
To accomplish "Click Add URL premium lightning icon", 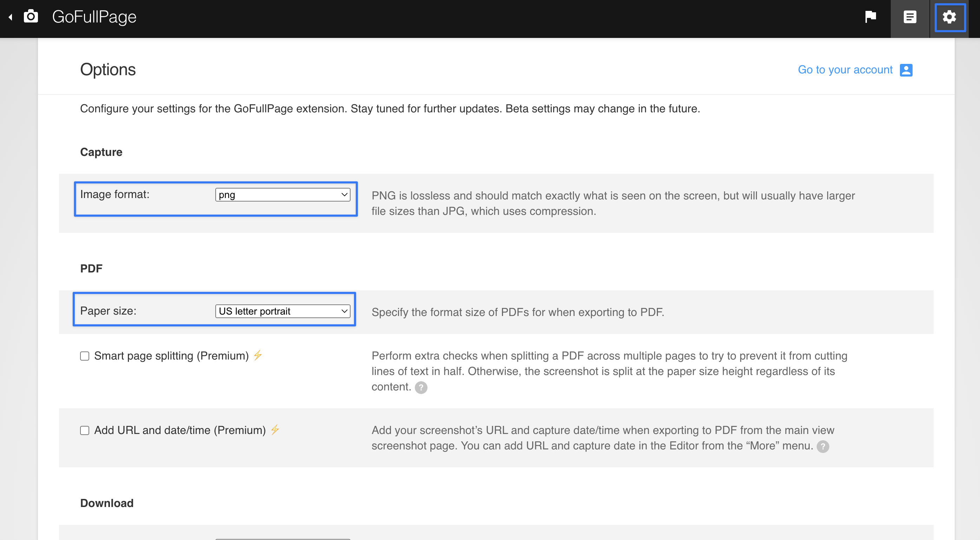I will [275, 430].
